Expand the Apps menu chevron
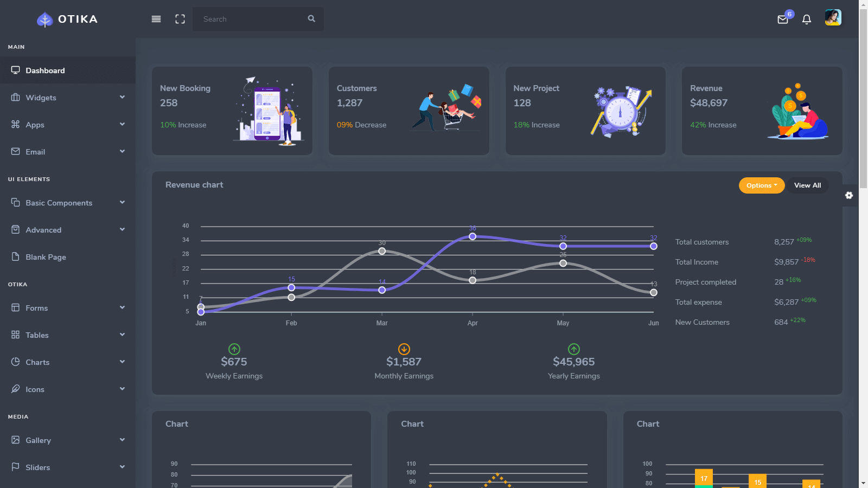Viewport: 868px width, 488px height. click(x=122, y=124)
